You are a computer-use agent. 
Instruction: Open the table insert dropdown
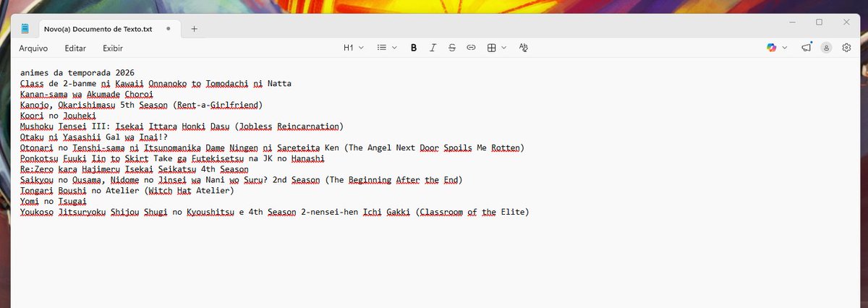(496, 48)
